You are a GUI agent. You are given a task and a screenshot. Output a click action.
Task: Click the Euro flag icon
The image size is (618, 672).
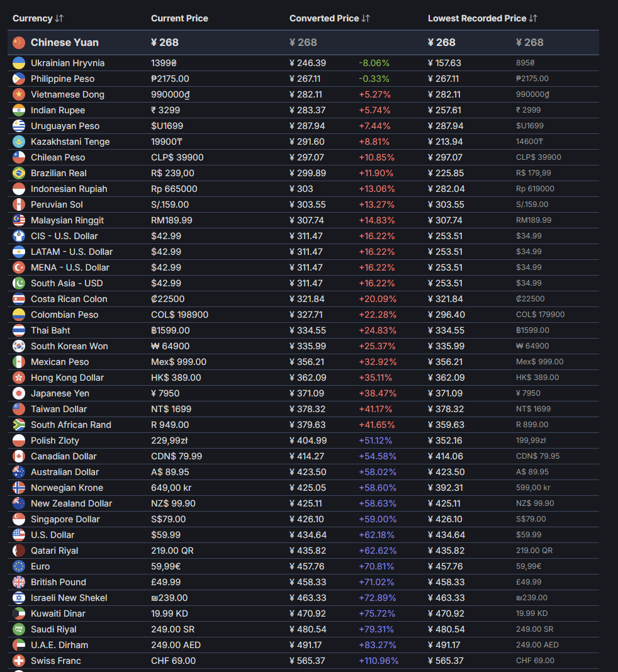19,566
